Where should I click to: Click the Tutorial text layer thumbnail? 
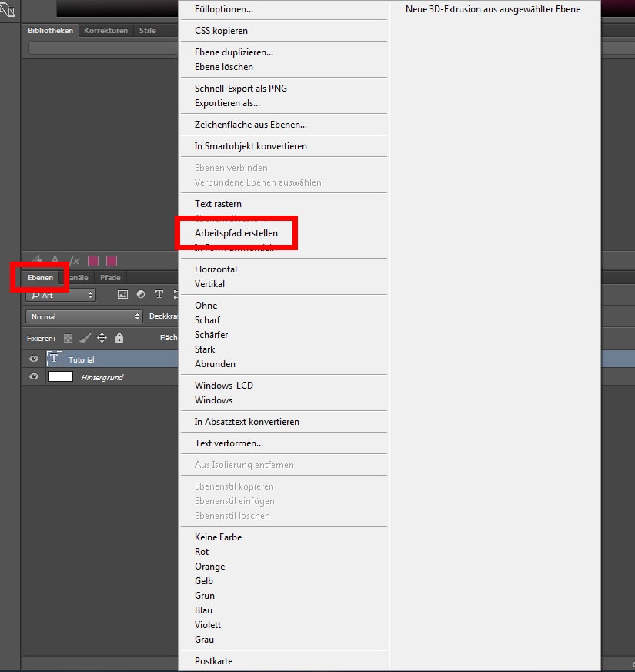coord(55,359)
